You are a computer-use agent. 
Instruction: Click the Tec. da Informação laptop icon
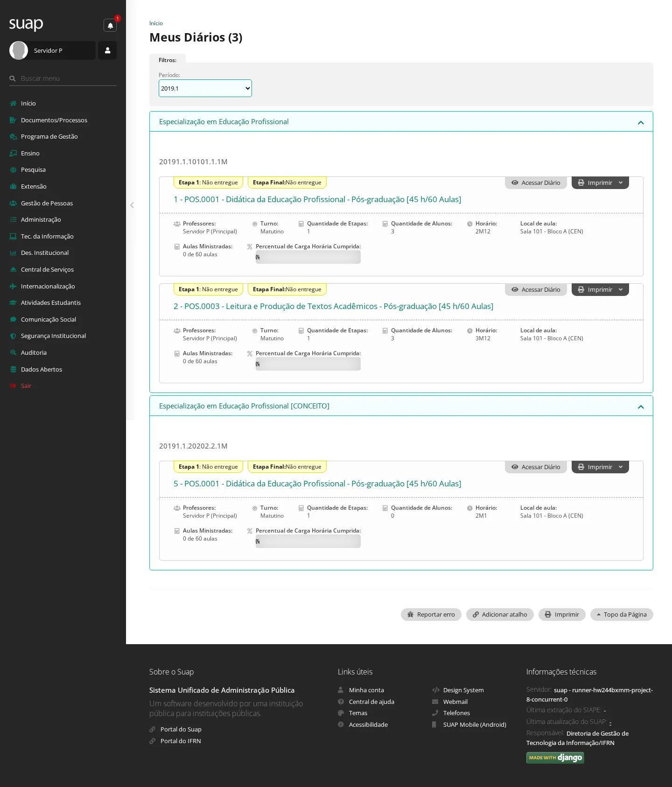point(13,236)
